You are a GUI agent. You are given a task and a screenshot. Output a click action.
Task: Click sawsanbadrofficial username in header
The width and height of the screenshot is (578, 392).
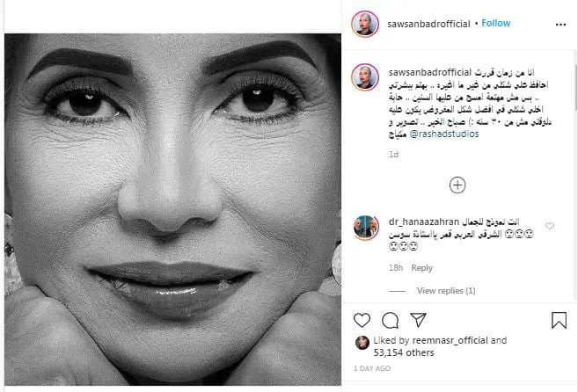[428, 24]
